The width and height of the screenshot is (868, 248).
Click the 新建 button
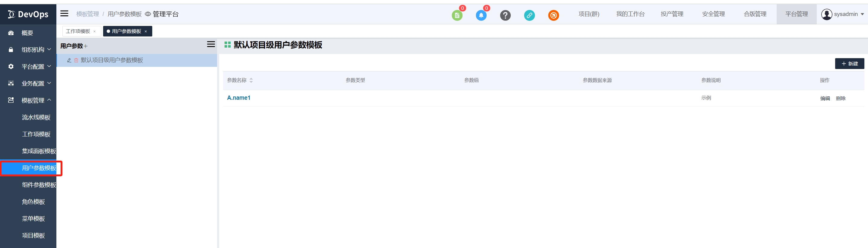[850, 64]
